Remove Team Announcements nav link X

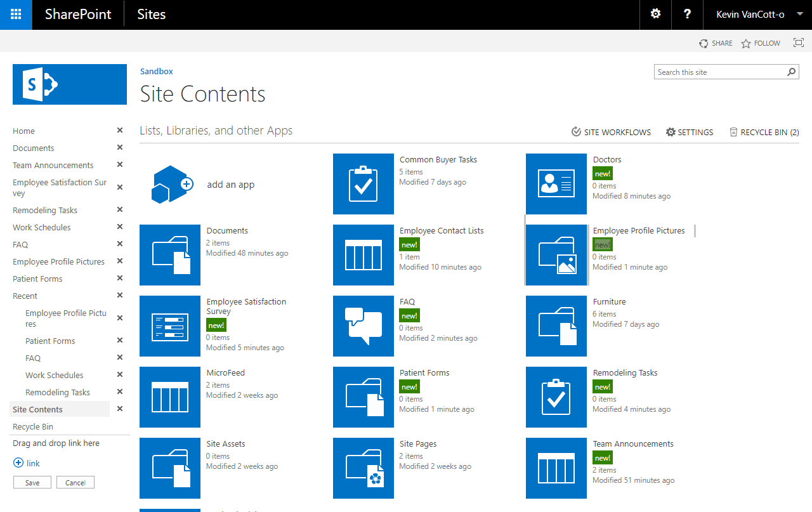tap(120, 164)
